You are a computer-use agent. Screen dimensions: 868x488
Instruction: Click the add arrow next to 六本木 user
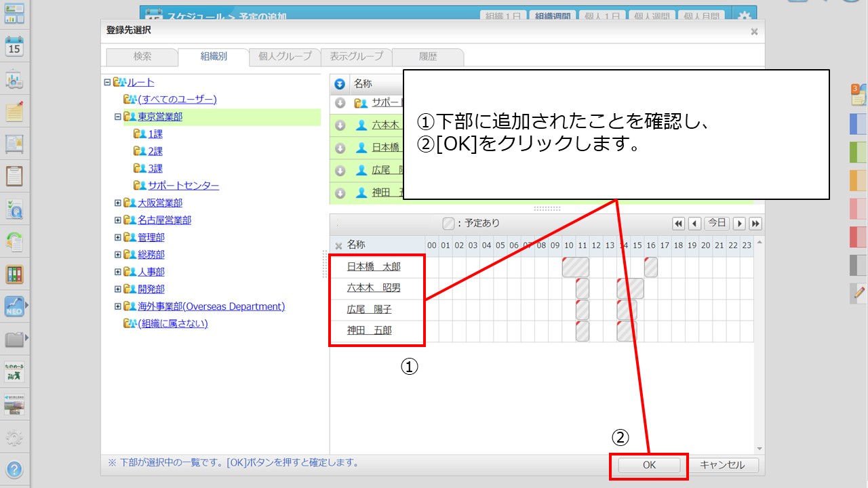(340, 125)
